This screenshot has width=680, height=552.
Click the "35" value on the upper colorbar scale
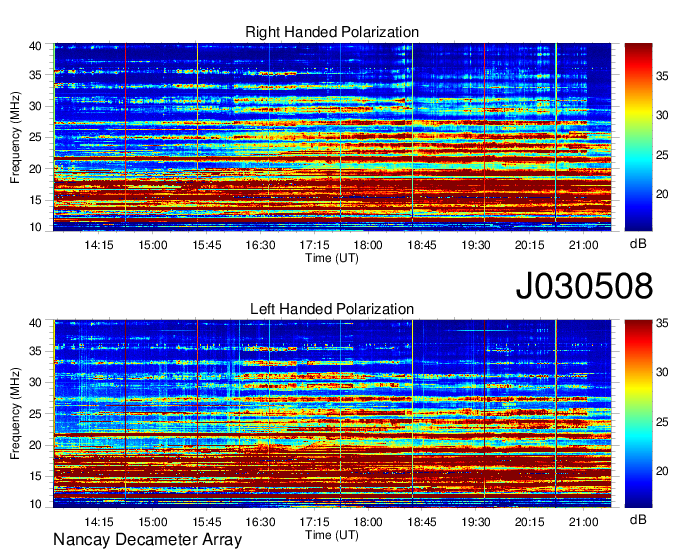click(662, 76)
